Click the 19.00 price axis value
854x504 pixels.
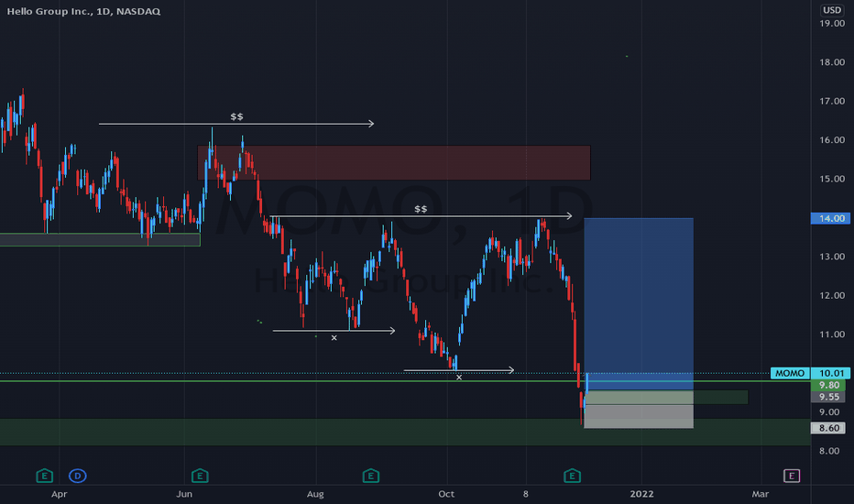[x=832, y=23]
